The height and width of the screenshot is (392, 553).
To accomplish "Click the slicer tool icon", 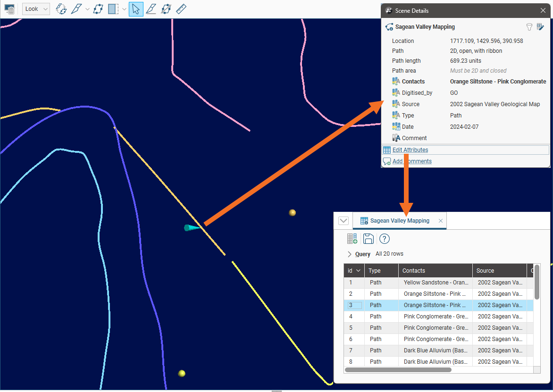I will [x=113, y=9].
